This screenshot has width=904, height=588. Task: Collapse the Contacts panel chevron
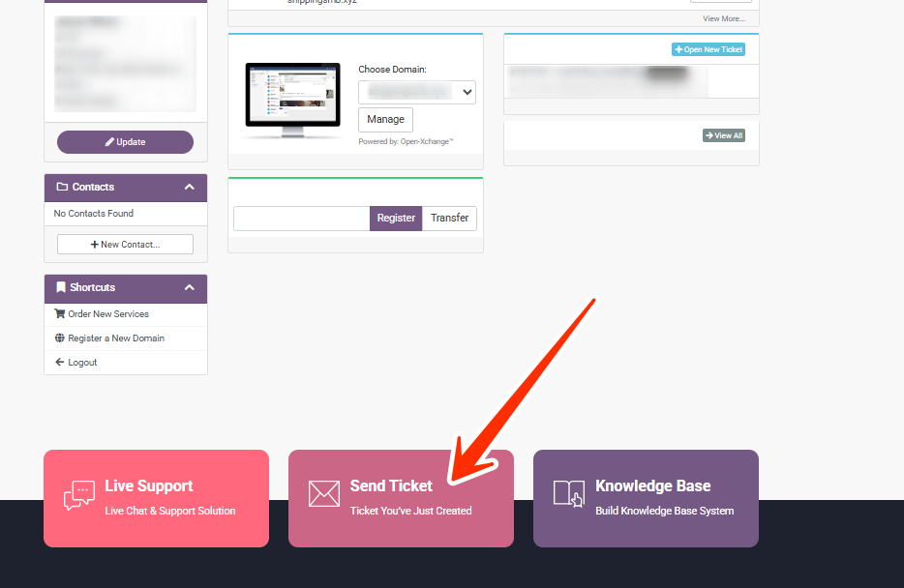[x=190, y=188]
